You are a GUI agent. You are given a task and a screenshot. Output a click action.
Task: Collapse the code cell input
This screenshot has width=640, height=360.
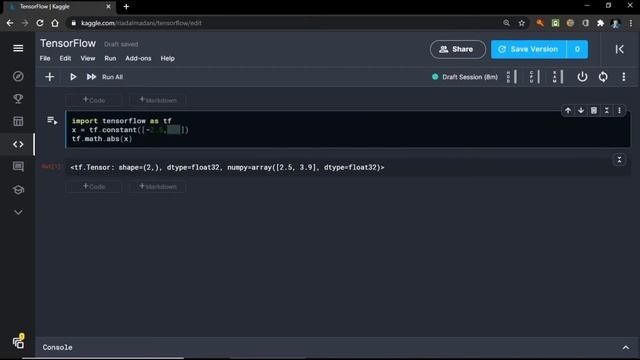[x=607, y=111]
